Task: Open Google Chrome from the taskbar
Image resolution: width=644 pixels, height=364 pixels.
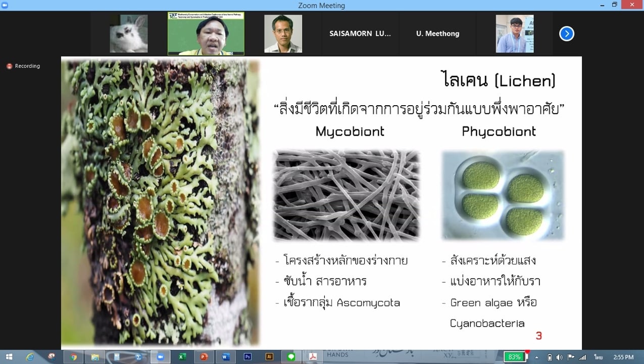Action: click(74, 357)
